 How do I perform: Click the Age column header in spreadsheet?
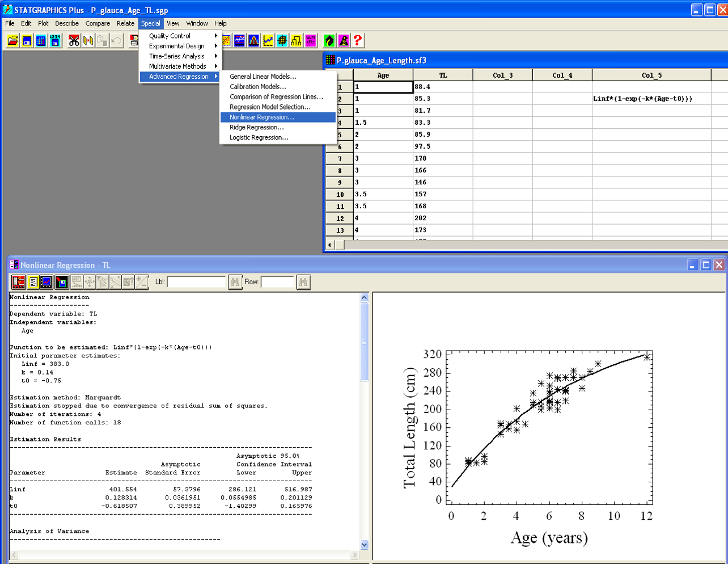383,75
